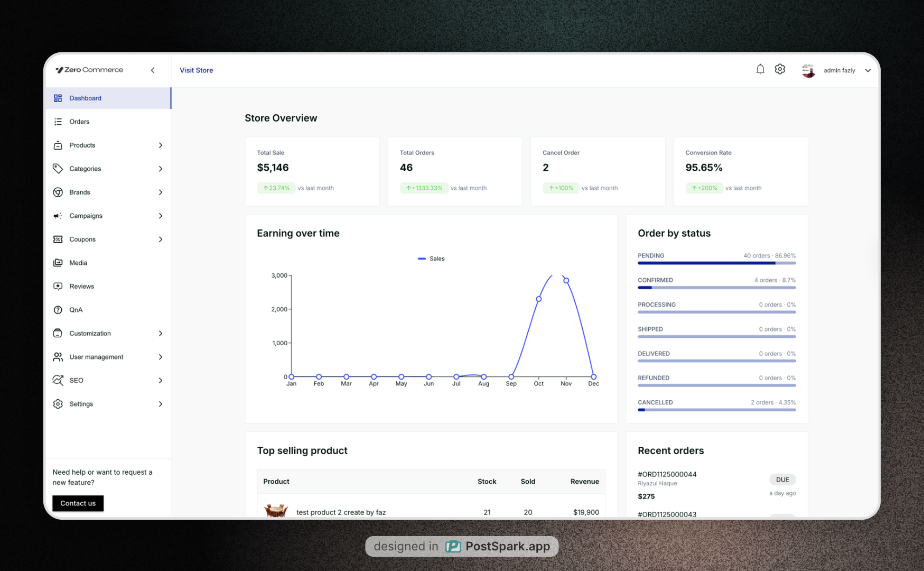Open the admin fazly account dropdown

tap(868, 70)
